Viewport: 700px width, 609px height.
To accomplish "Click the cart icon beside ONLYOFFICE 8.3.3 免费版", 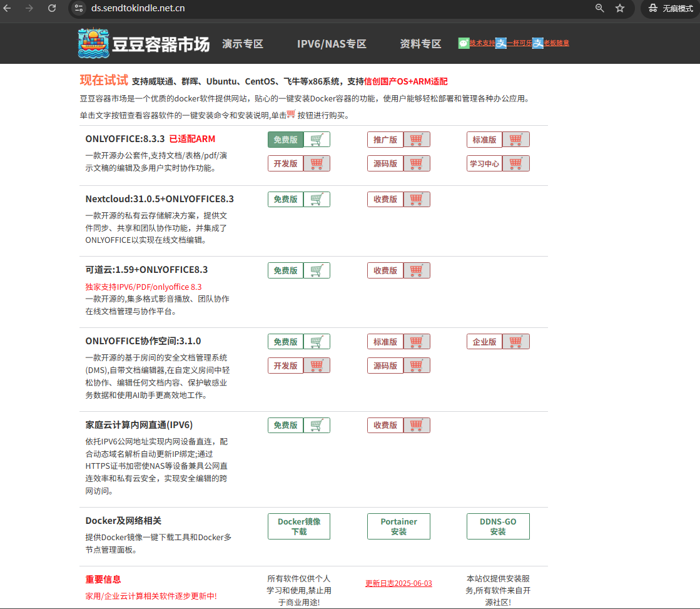I will click(317, 140).
